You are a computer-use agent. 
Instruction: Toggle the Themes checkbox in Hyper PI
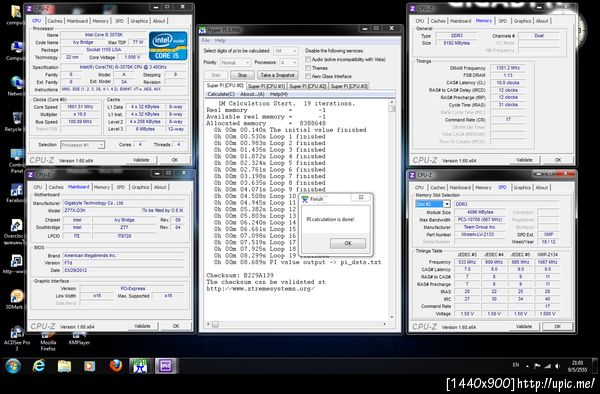[x=308, y=68]
